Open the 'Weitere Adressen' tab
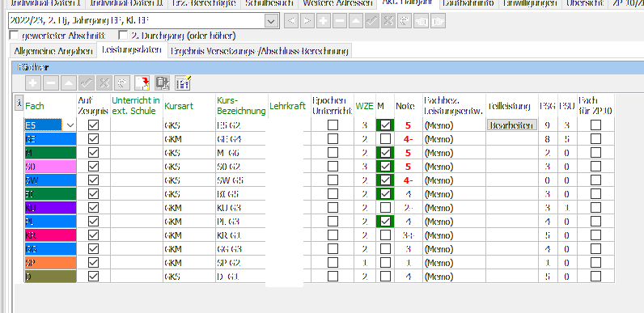 point(337,3)
